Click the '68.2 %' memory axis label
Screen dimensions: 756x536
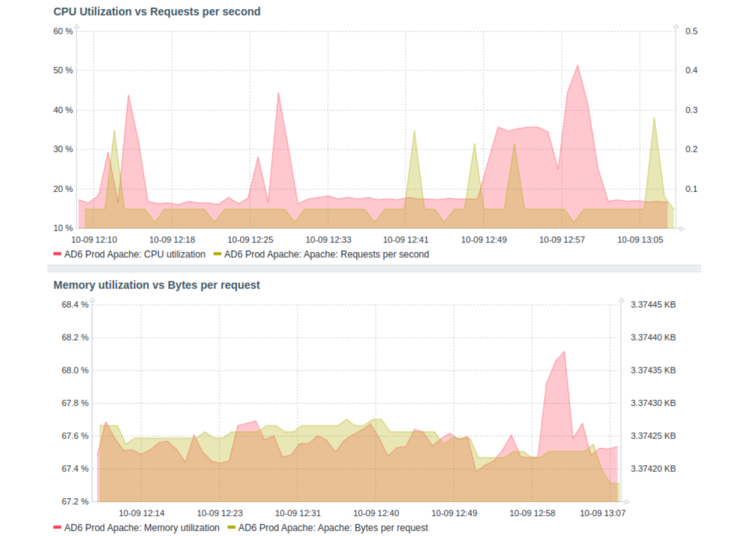pyautogui.click(x=75, y=337)
